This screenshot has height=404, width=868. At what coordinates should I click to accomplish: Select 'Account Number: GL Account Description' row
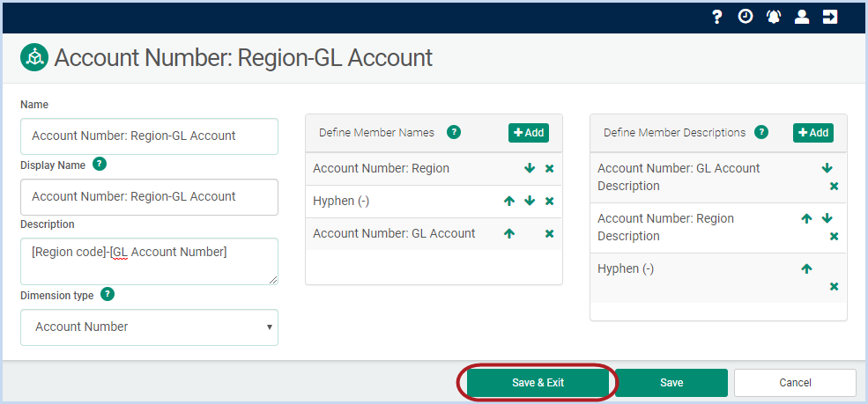coord(718,178)
